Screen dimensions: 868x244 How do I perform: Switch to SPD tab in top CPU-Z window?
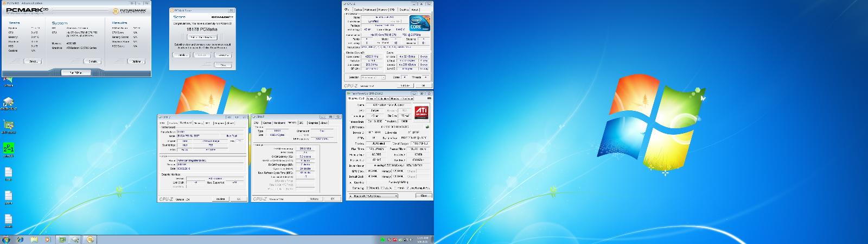point(392,9)
